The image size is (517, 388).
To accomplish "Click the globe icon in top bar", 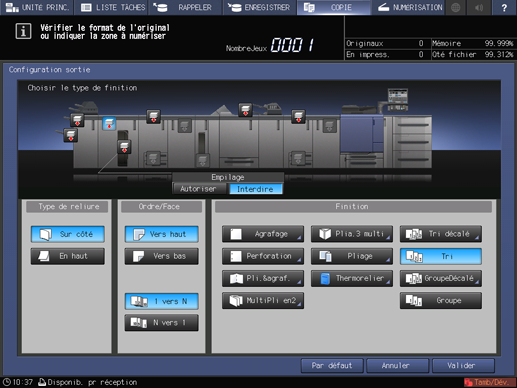I will (x=455, y=7).
